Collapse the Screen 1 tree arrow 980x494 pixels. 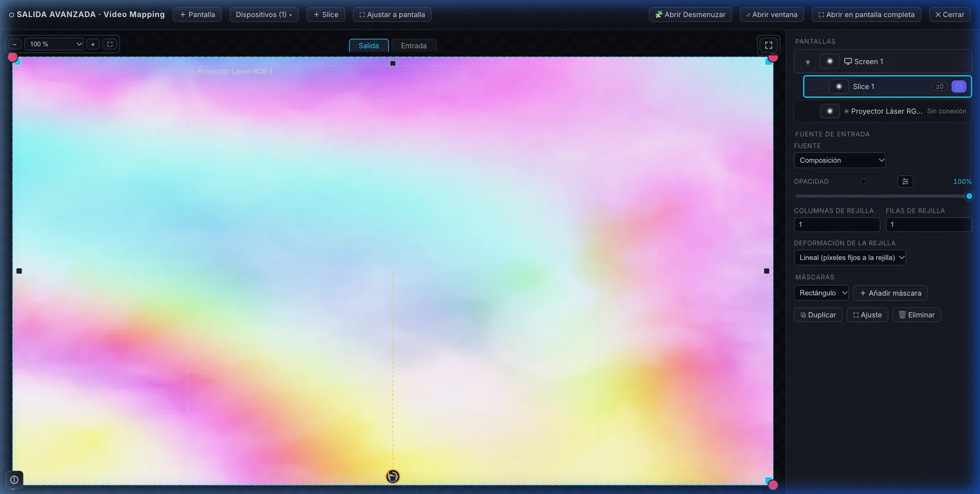[x=808, y=62]
